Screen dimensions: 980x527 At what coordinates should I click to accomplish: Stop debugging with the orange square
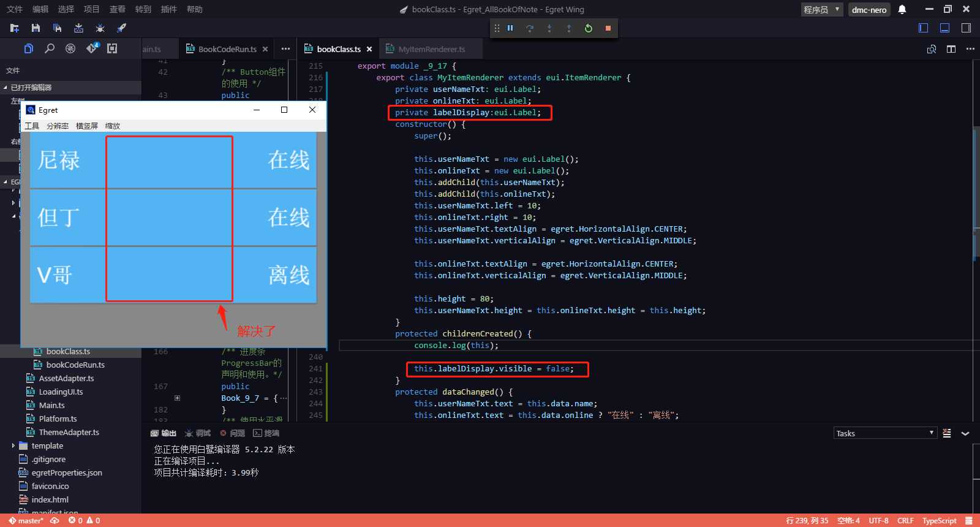(608, 28)
